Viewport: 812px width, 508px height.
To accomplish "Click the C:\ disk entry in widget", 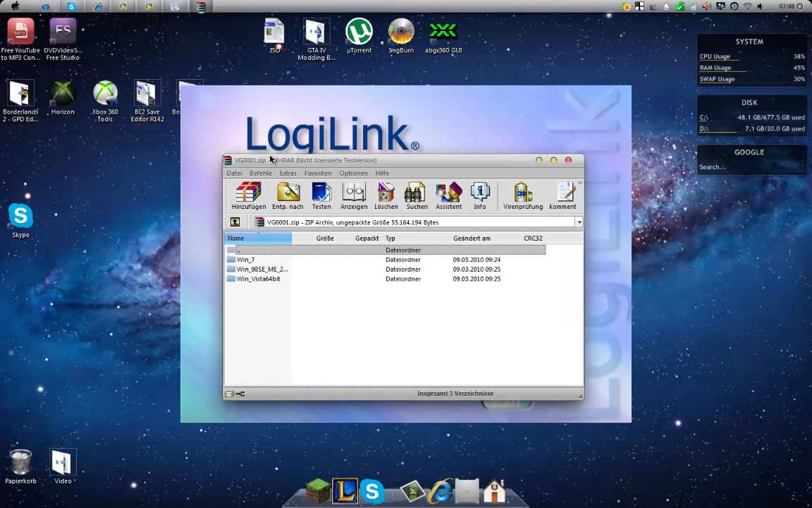I will point(752,118).
